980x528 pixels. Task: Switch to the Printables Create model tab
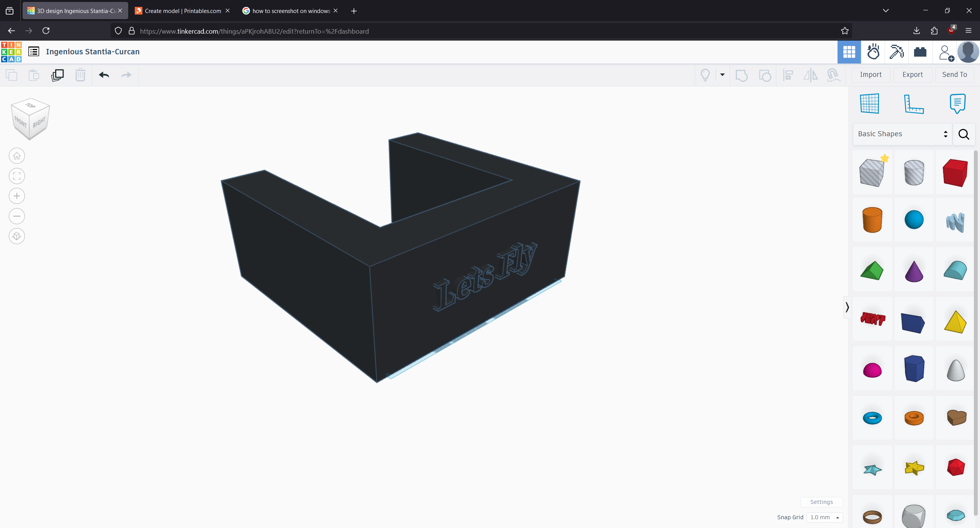pos(182,11)
